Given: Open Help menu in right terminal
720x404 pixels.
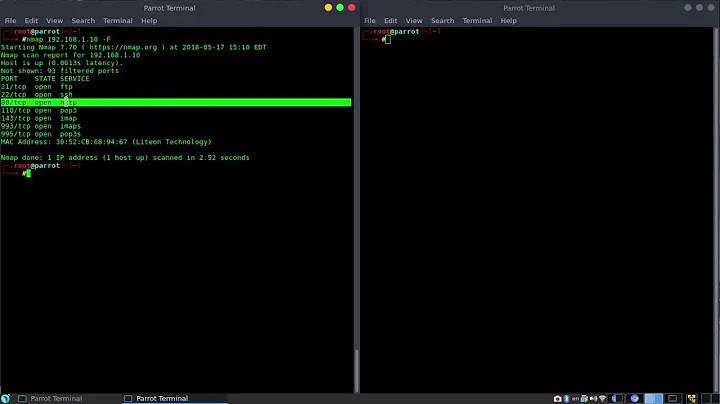Looking at the screenshot, I should pyautogui.click(x=508, y=21).
